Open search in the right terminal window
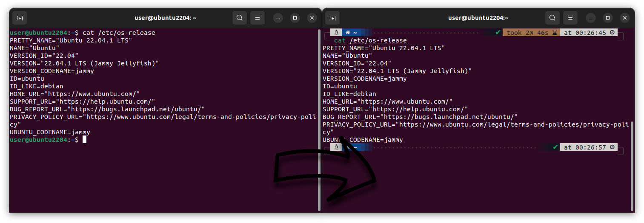 (552, 18)
